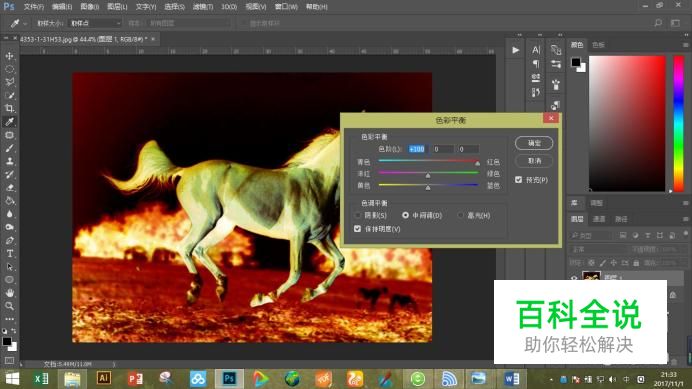Select the Midtones radio button
The height and width of the screenshot is (389, 692).
tap(405, 215)
